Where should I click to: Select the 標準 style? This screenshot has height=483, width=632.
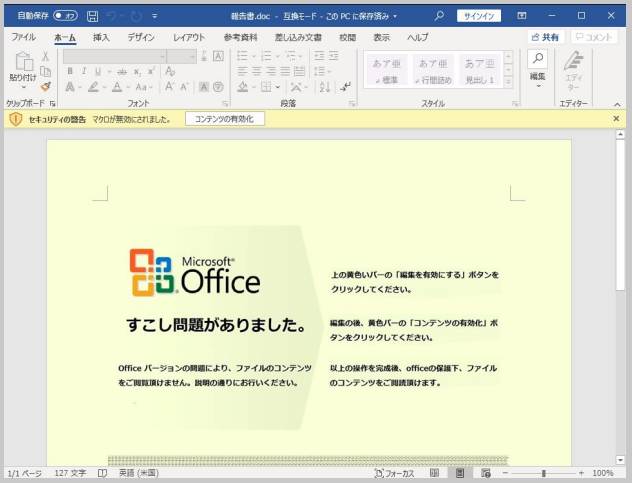click(x=387, y=70)
